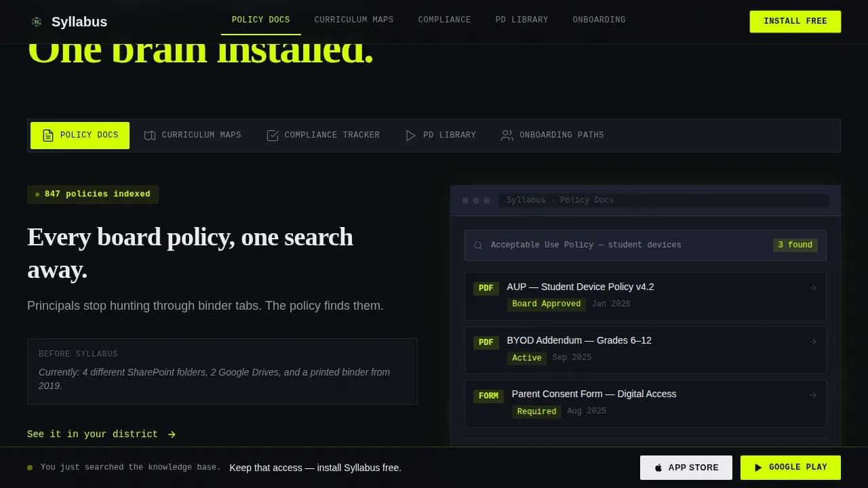The height and width of the screenshot is (488, 868).
Task: Click the PDF badge on the BYOD Addendum
Action: 486,342
